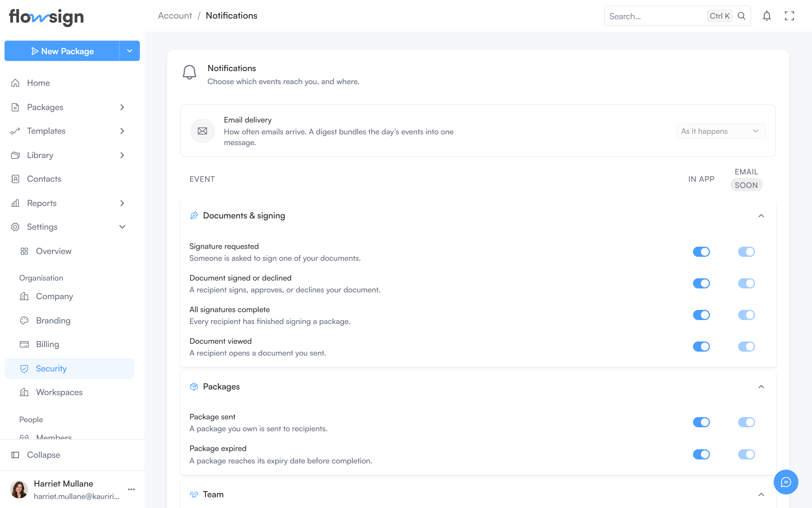
Task: Open the Security settings item
Action: 69,369
